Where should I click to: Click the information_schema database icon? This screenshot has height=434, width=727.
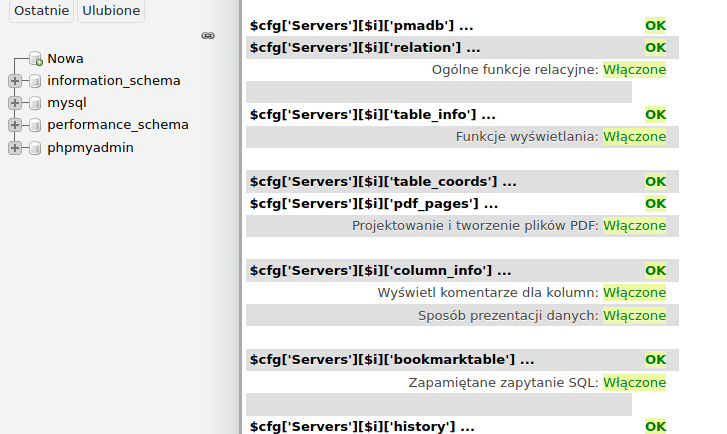pyautogui.click(x=35, y=81)
